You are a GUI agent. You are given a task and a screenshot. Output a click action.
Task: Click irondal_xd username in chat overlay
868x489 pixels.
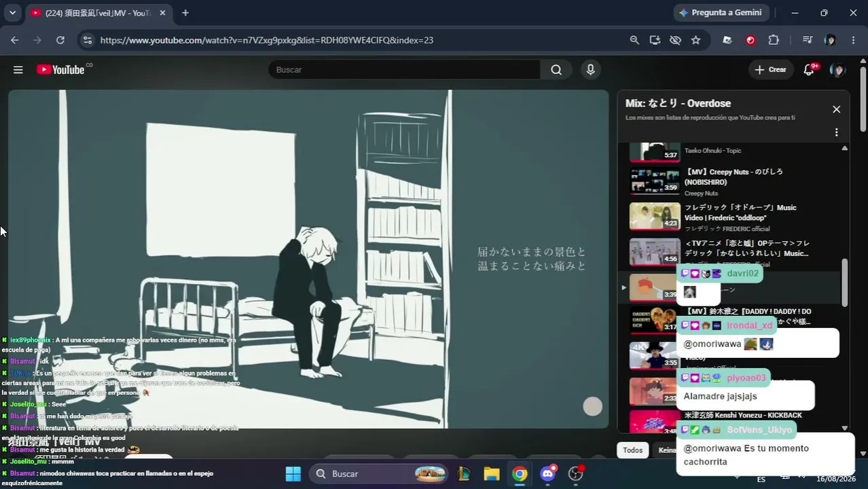point(749,325)
